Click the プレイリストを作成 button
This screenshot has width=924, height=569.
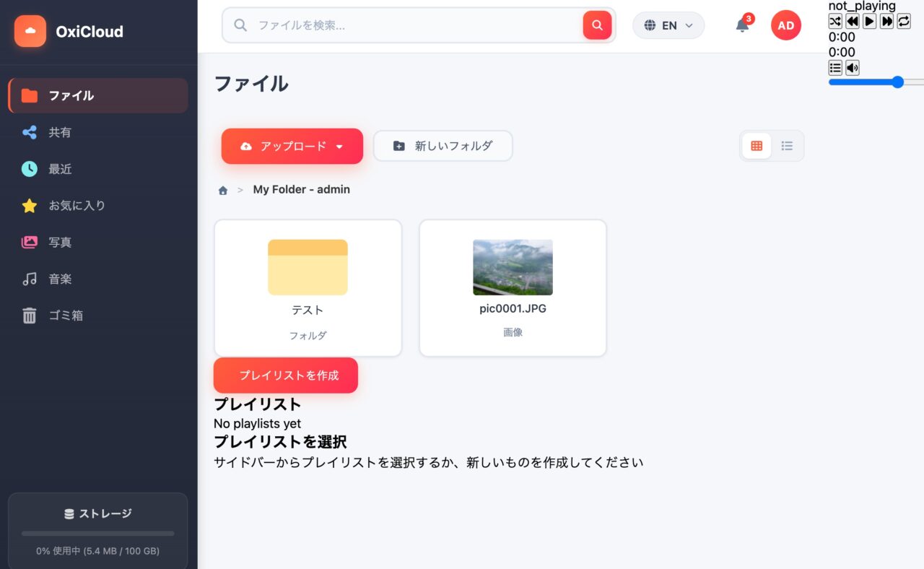click(x=286, y=375)
